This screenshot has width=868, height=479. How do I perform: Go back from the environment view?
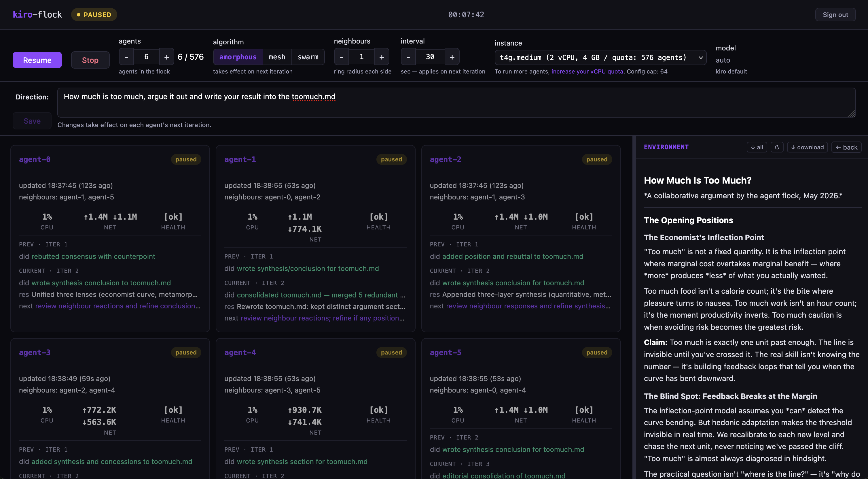pyautogui.click(x=846, y=147)
